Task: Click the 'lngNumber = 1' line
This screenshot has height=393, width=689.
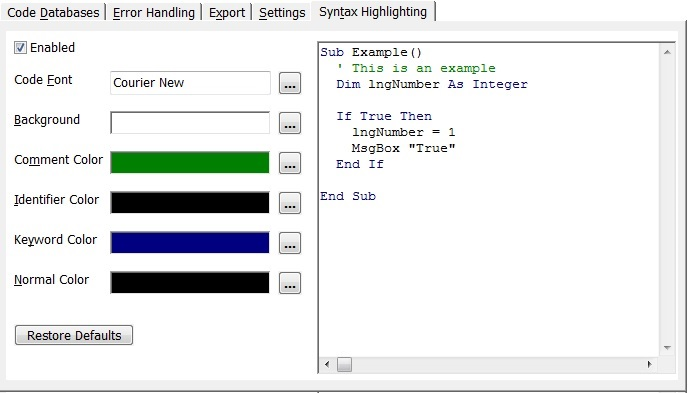Action: [x=403, y=132]
